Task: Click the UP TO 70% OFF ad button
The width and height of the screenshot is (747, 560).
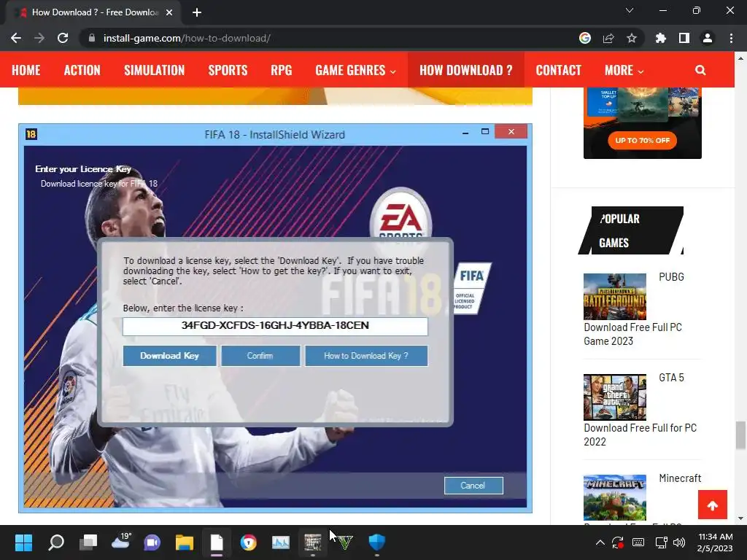Action: coord(642,141)
